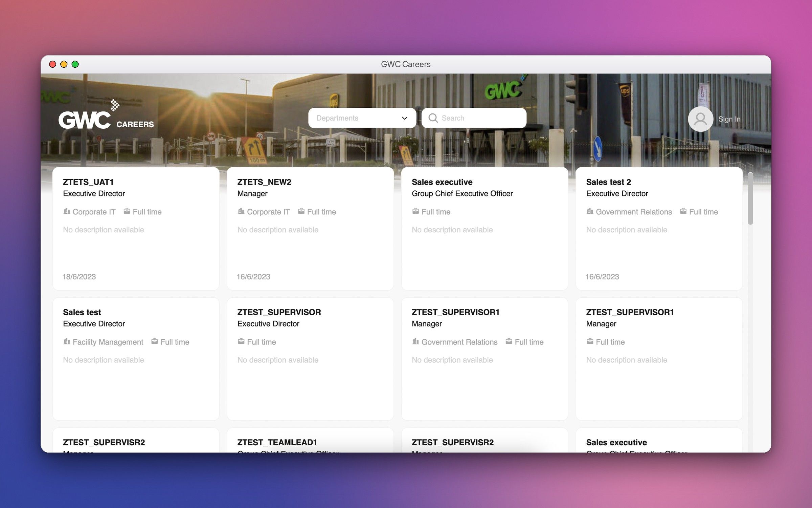Open the Sales test job title

(x=82, y=312)
